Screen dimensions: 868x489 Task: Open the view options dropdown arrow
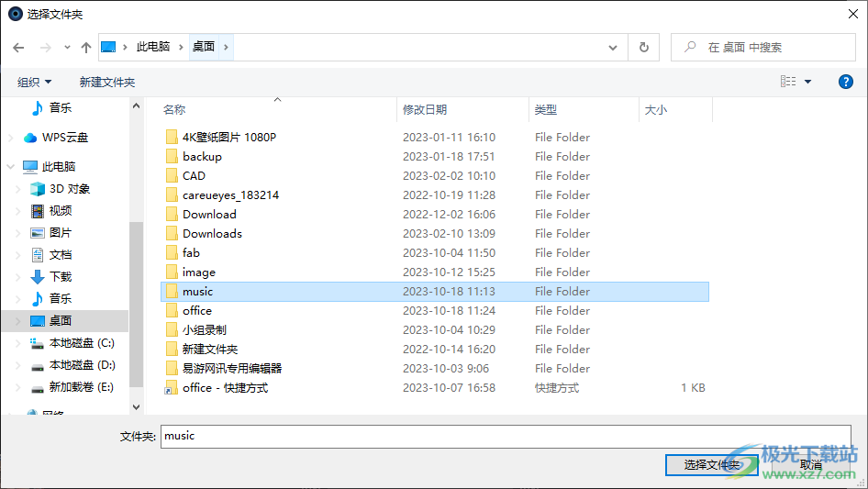[808, 82]
